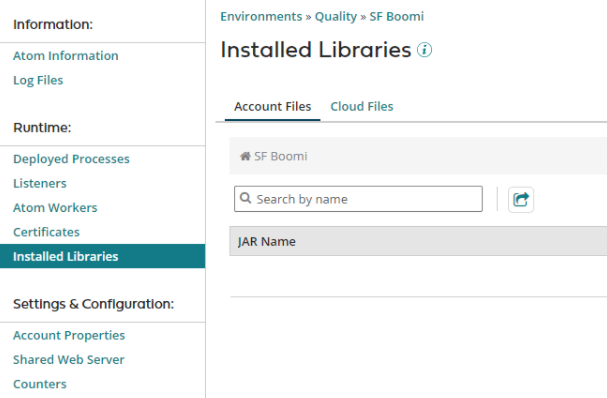Open the Counters page
The width and height of the screenshot is (607, 398).
40,384
